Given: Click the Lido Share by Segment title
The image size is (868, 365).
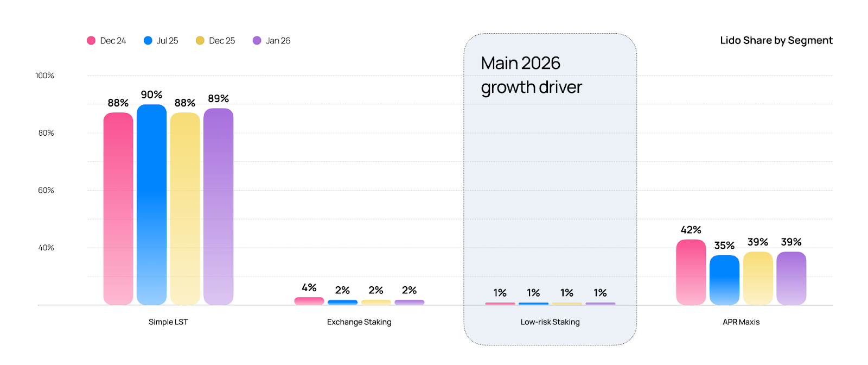Looking at the screenshot, I should click(776, 41).
